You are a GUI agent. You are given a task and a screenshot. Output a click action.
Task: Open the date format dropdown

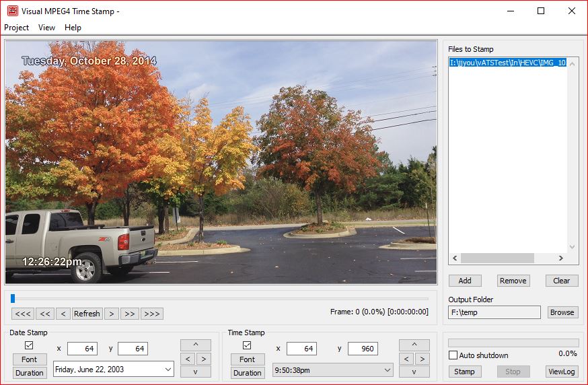click(167, 369)
